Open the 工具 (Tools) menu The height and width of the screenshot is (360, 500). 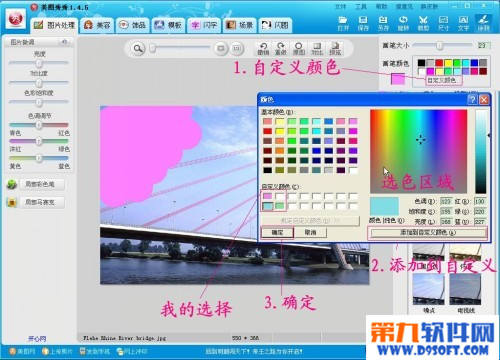[x=361, y=7]
